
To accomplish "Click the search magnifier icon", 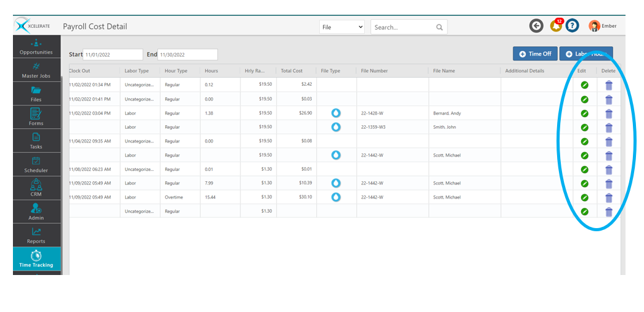I will pos(439,27).
